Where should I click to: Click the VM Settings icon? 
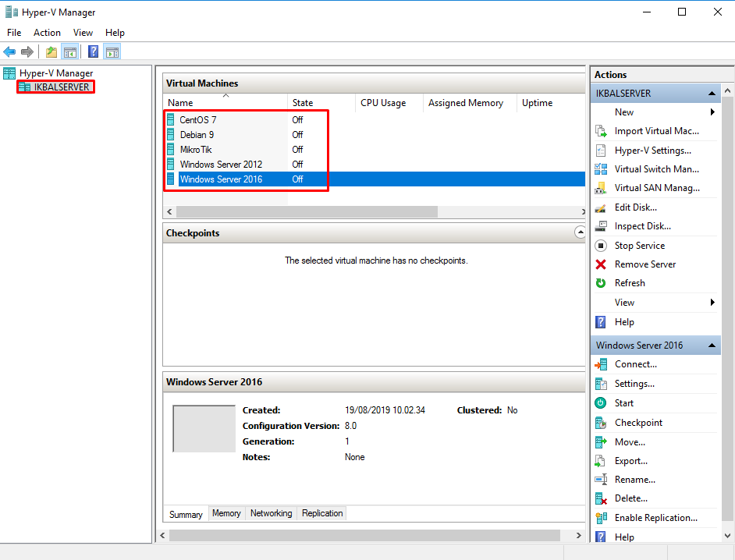(601, 383)
